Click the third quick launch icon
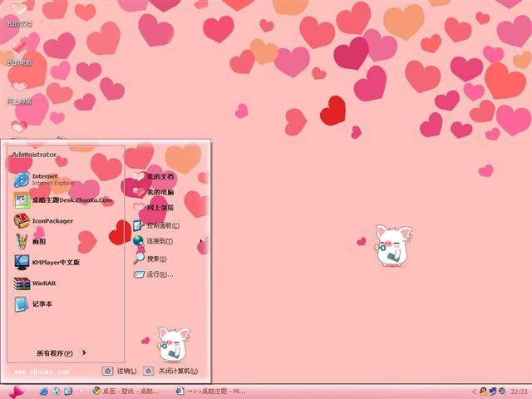 click(x=68, y=392)
